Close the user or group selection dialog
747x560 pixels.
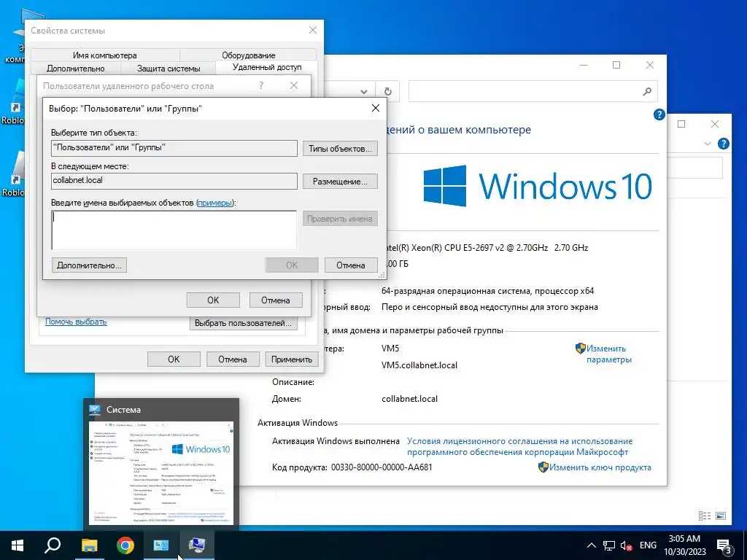pyautogui.click(x=376, y=108)
